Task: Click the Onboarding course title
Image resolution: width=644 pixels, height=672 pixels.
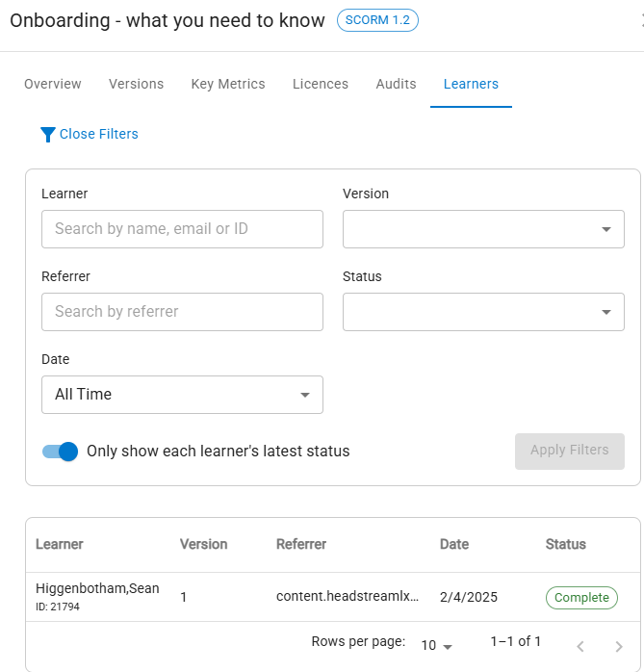Action: click(x=167, y=20)
